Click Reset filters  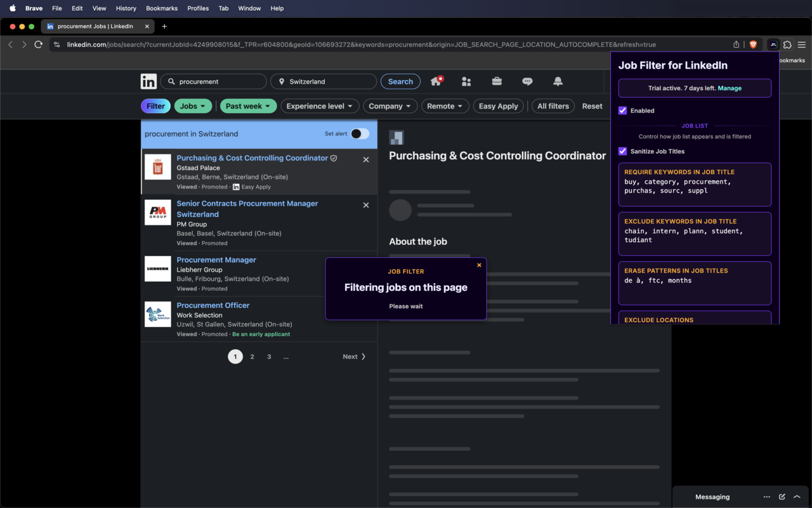point(592,106)
